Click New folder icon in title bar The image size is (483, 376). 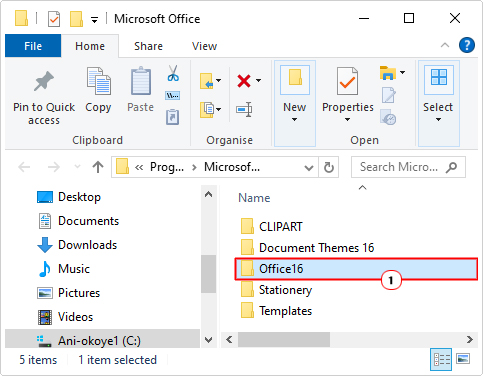point(76,19)
